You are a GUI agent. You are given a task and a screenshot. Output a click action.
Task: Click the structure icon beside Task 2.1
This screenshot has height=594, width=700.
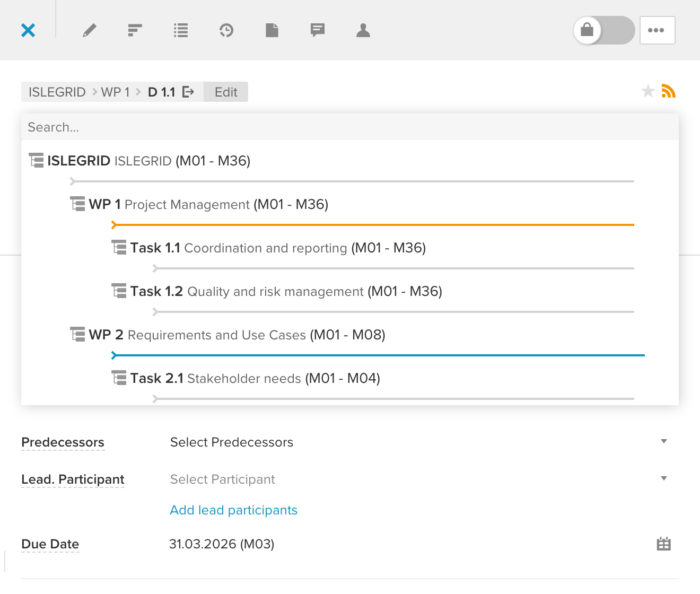(x=119, y=378)
